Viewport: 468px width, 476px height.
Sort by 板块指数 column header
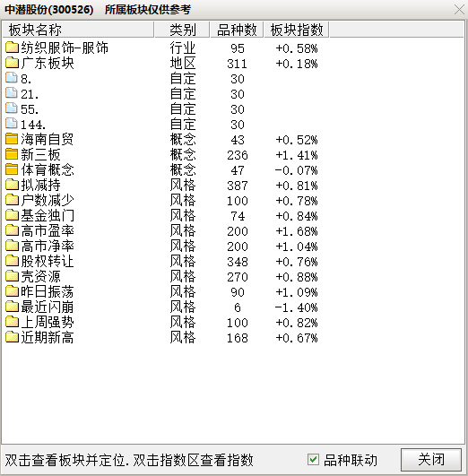297,30
